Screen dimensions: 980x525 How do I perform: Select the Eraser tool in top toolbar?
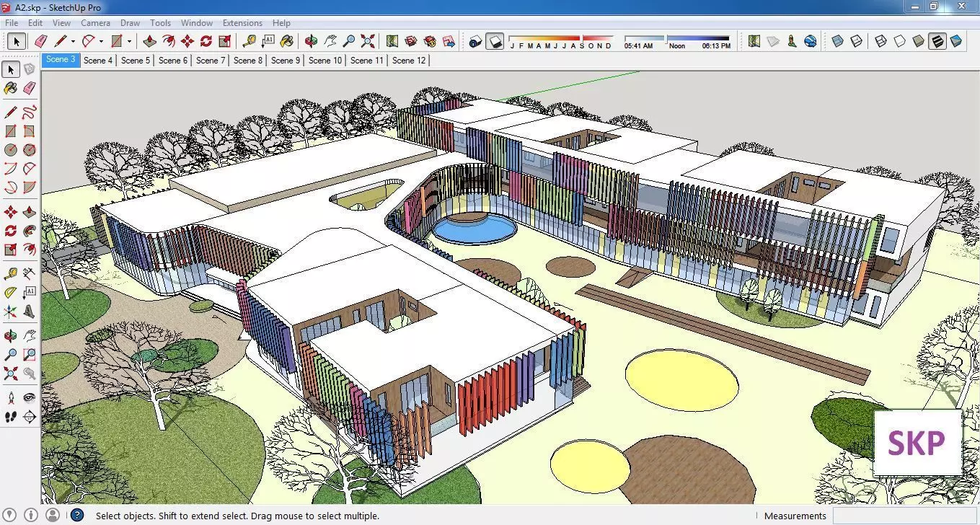[41, 41]
